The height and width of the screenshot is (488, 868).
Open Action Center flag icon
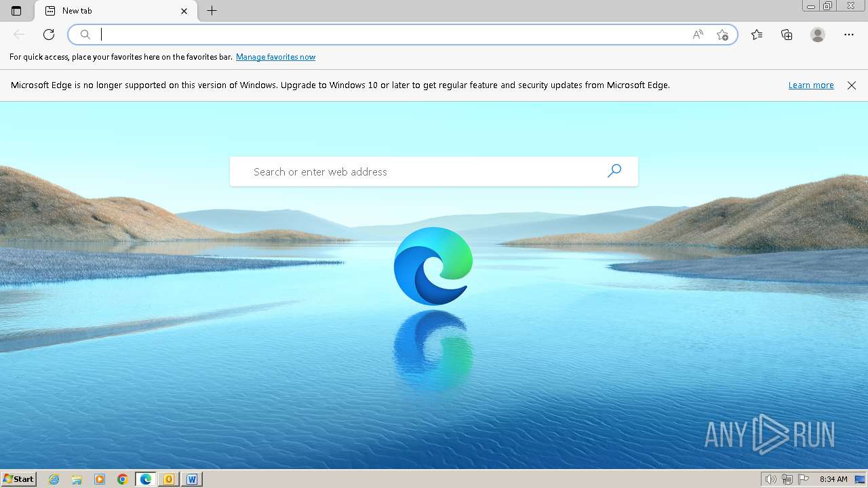pyautogui.click(x=804, y=479)
